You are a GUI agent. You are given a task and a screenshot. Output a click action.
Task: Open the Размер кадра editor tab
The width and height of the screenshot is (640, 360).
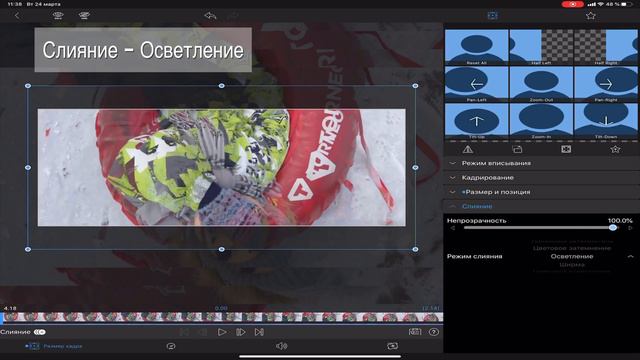[x=53, y=346]
